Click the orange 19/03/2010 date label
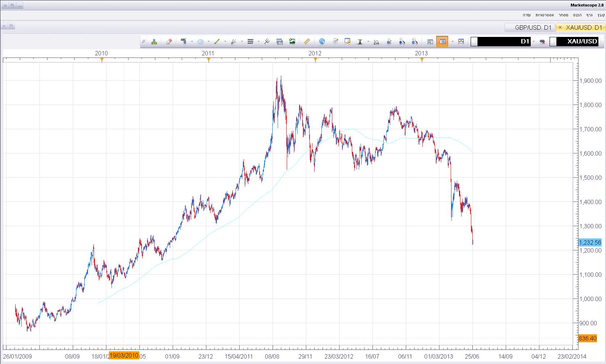Image resolution: width=606 pixels, height=364 pixels. (x=124, y=355)
